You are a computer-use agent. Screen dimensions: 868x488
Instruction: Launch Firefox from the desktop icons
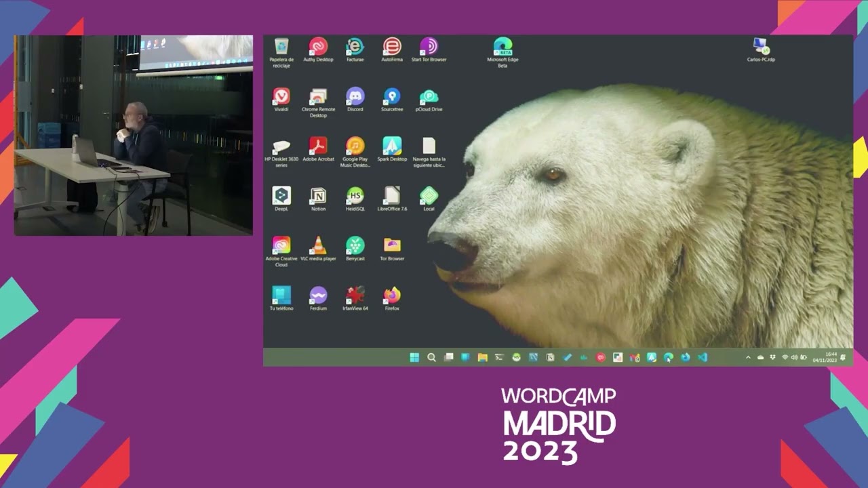[x=392, y=299]
